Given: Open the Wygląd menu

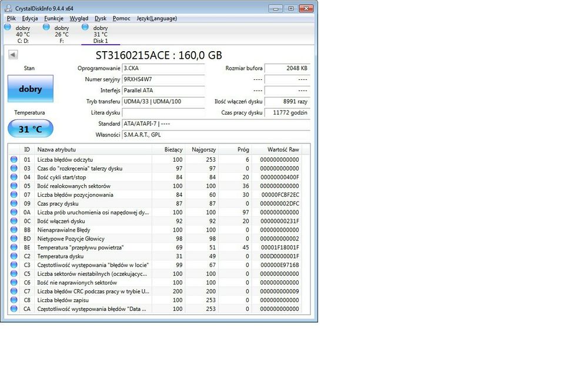Looking at the screenshot, I should click(x=79, y=18).
